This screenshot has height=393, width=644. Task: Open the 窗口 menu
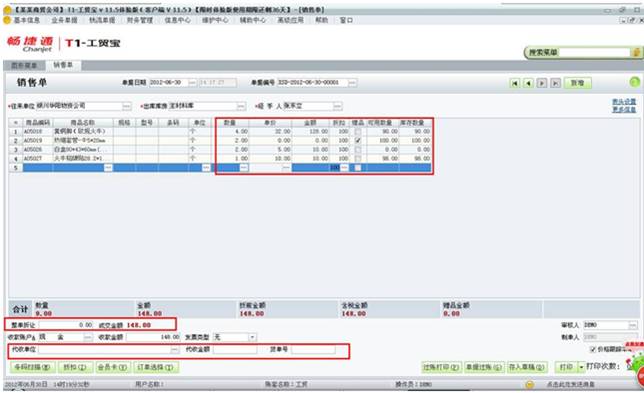[x=346, y=20]
